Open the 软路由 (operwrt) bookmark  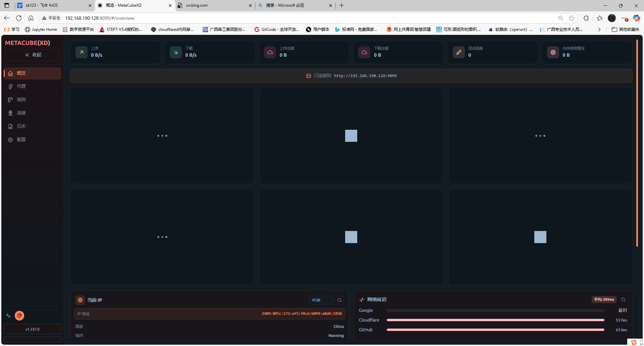pyautogui.click(x=510, y=30)
